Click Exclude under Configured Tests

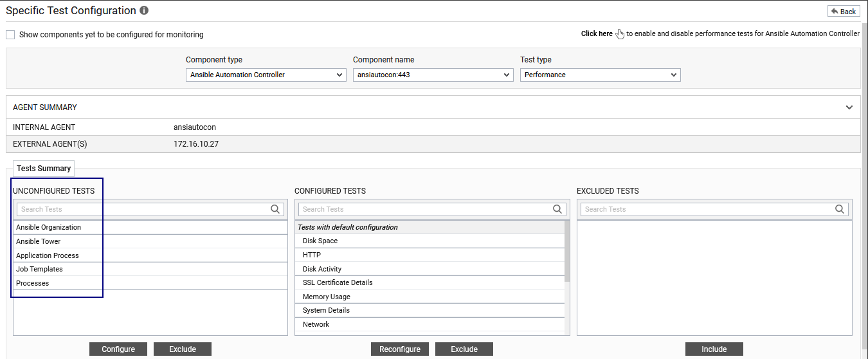(464, 349)
